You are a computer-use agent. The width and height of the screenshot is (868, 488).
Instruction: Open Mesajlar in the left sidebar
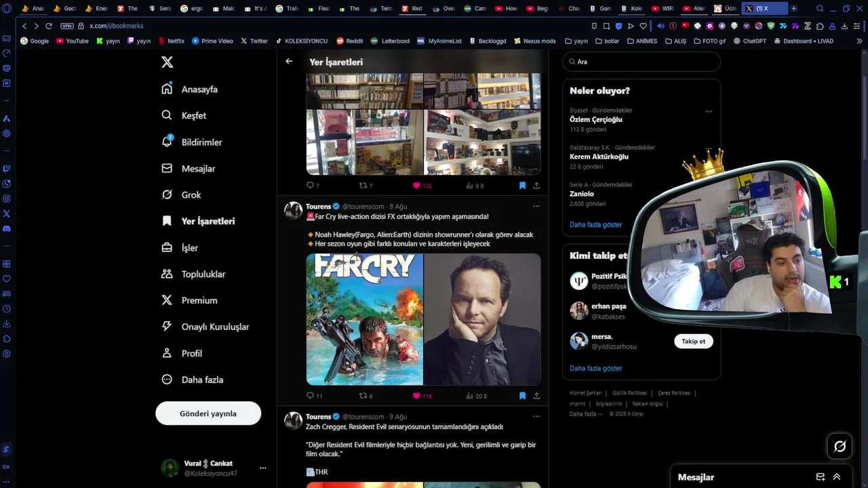(x=189, y=168)
